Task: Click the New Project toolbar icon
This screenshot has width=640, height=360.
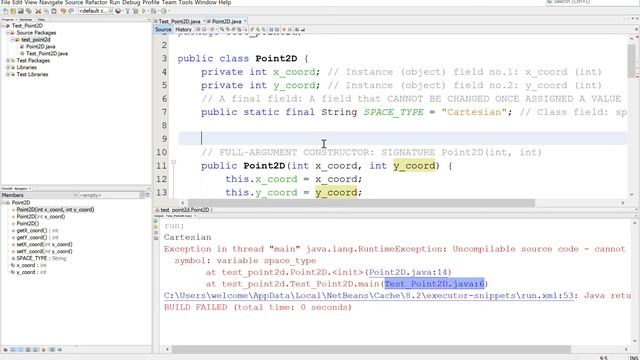Action: tap(13, 11)
